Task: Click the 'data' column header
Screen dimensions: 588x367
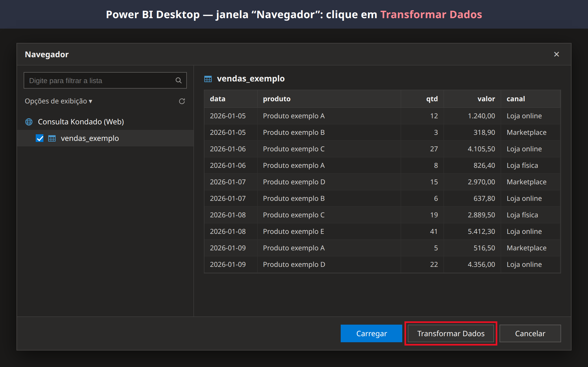Action: (231, 99)
